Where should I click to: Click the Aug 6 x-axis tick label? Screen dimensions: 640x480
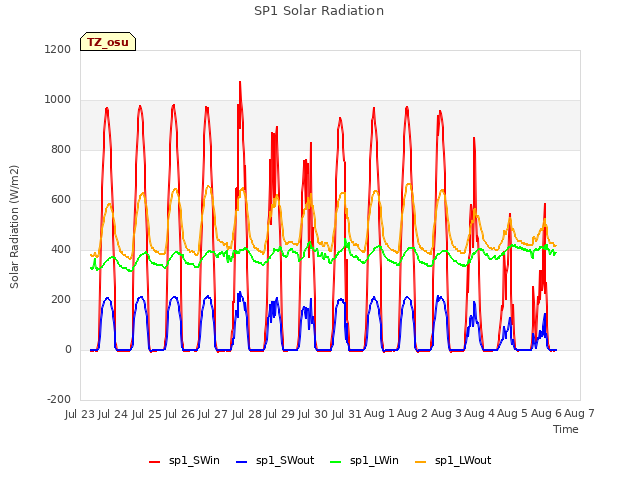[546, 414]
